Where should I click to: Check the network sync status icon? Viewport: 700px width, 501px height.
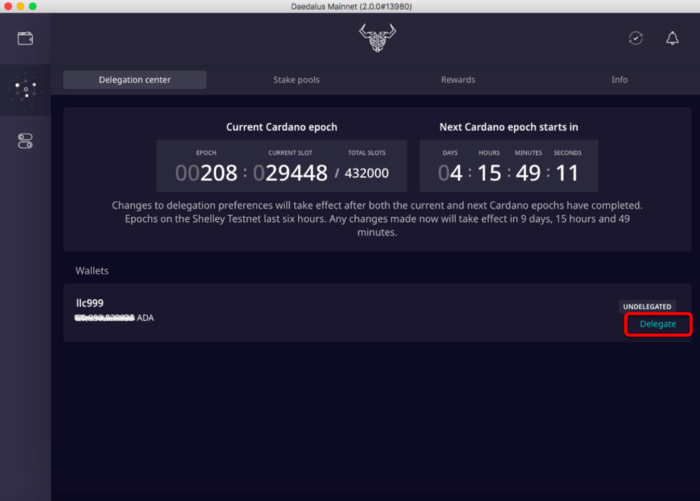[635, 38]
